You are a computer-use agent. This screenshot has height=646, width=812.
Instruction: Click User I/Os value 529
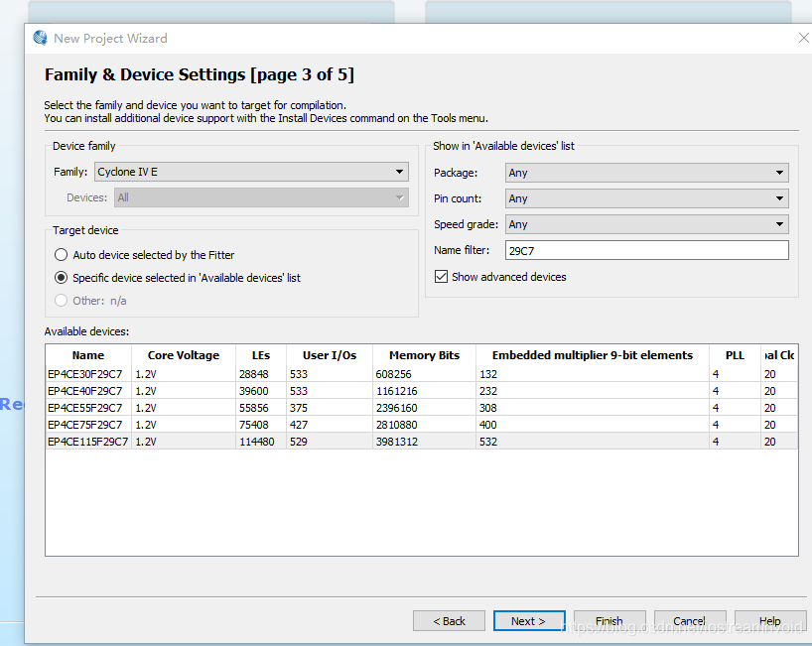(299, 442)
